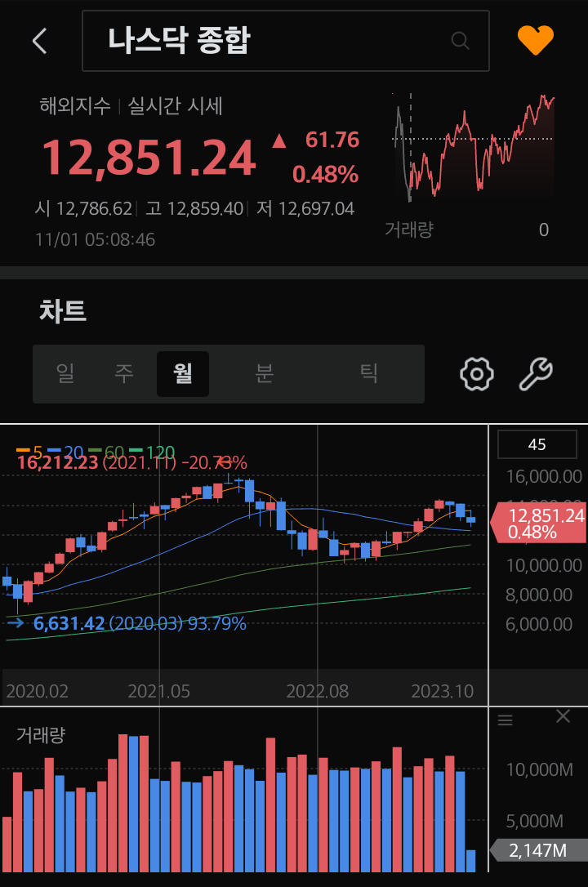Screen dimensions: 588x887
Task: Click the candle count box showing 45
Action: (x=537, y=444)
